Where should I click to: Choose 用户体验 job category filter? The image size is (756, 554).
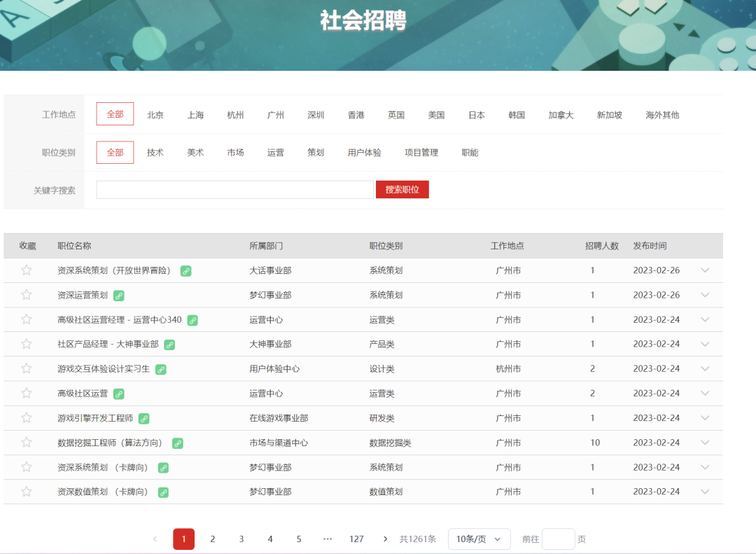[365, 153]
